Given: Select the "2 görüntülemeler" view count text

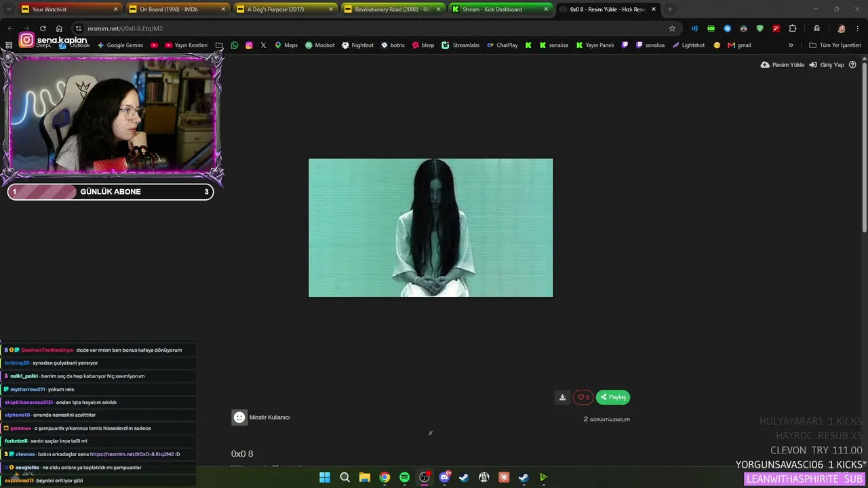Looking at the screenshot, I should [x=607, y=419].
